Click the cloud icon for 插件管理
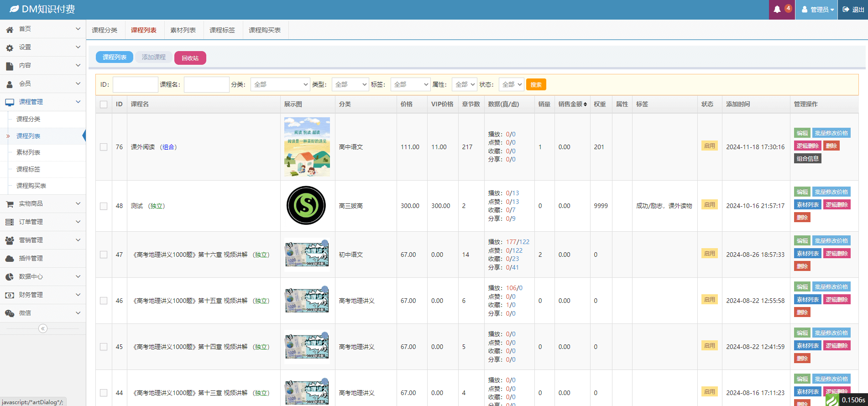This screenshot has width=868, height=406. click(x=10, y=259)
